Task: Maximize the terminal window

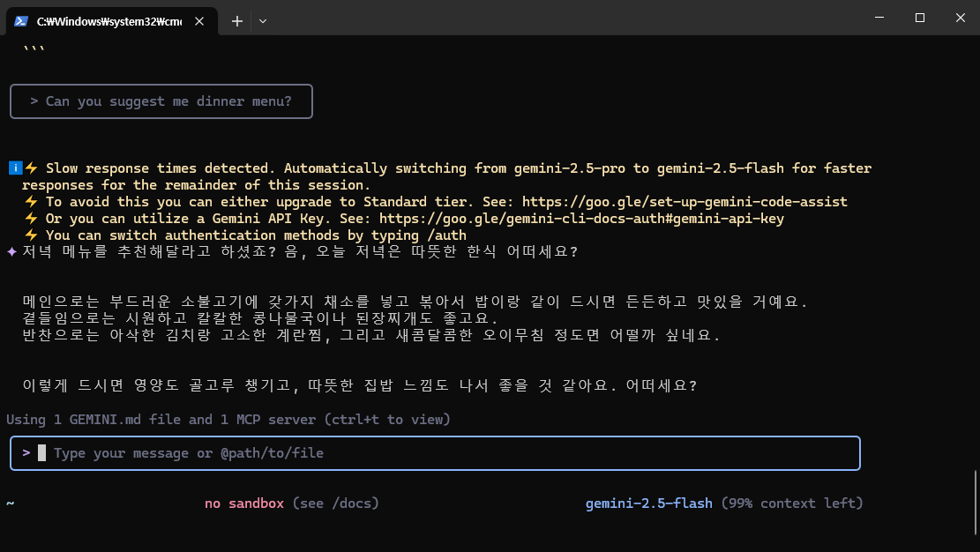Action: [920, 18]
